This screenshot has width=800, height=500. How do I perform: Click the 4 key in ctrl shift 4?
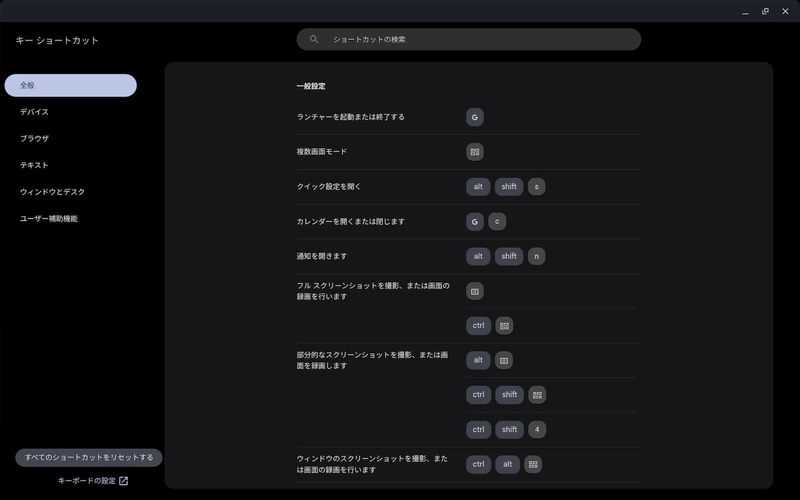click(x=537, y=430)
